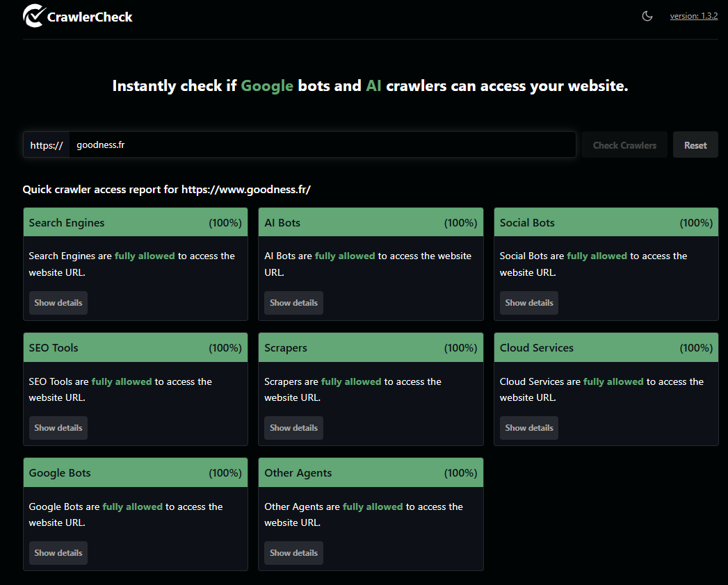
Task: Show details for AI Bots
Action: click(293, 302)
